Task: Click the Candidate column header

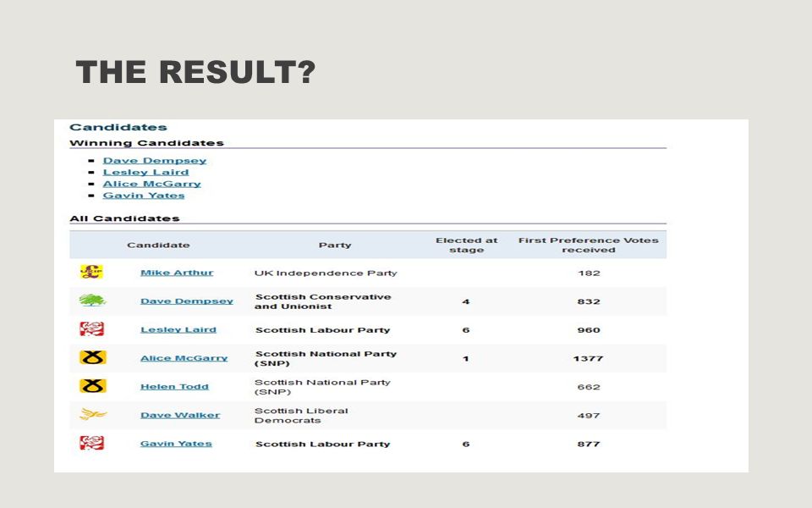Action: coord(158,246)
